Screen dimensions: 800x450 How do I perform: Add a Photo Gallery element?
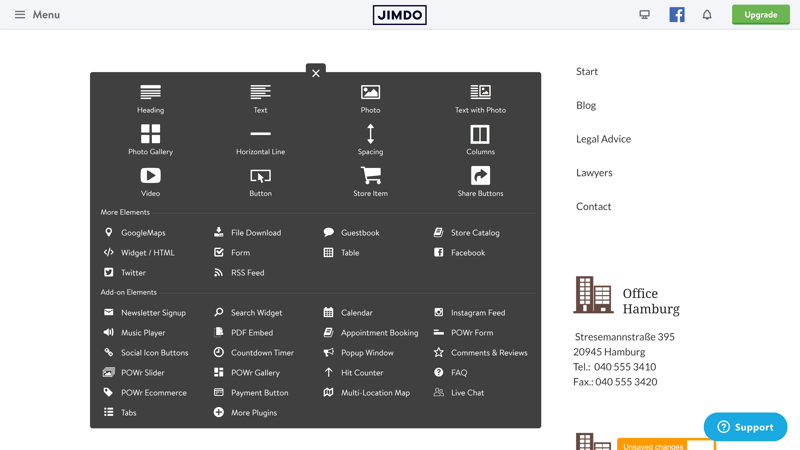click(x=151, y=140)
